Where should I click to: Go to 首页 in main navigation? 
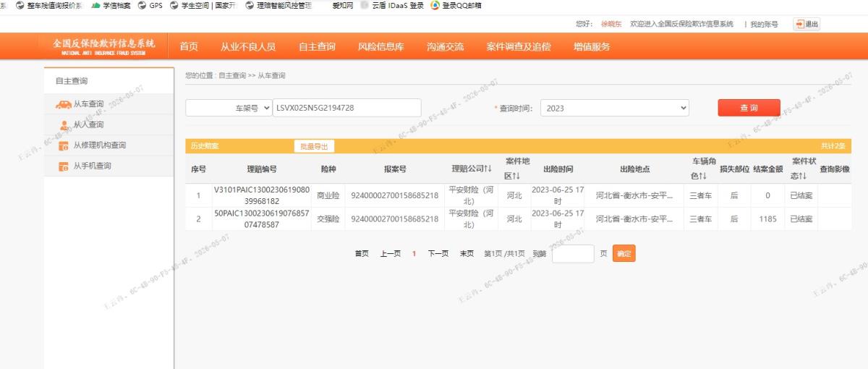pos(189,46)
